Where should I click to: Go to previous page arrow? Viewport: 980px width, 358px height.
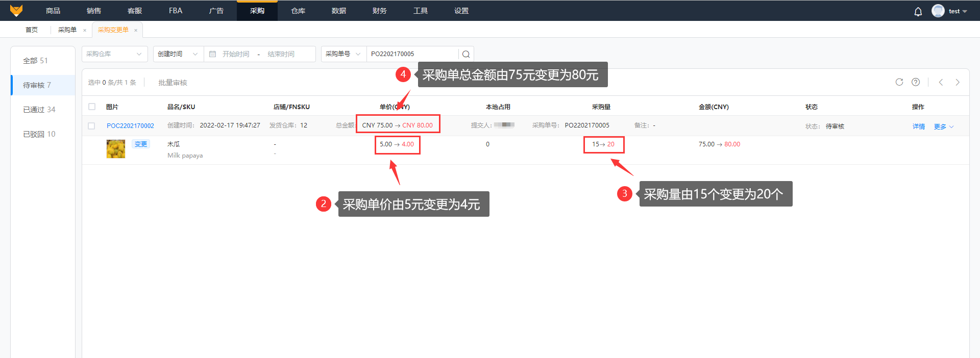(941, 82)
